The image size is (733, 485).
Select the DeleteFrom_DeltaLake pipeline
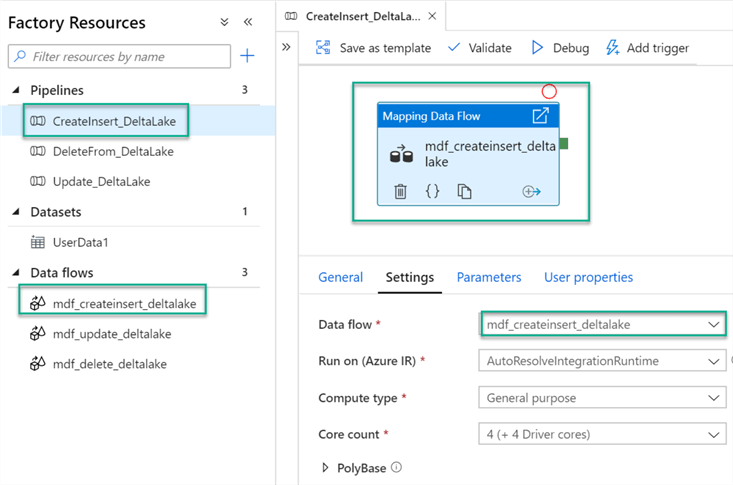click(x=112, y=151)
